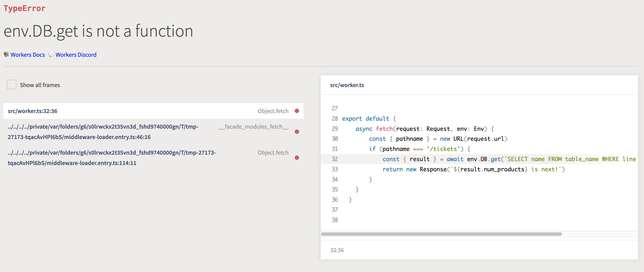Click the Object.fetch label on the bottom frame
The height and width of the screenshot is (272, 644).
point(273,152)
